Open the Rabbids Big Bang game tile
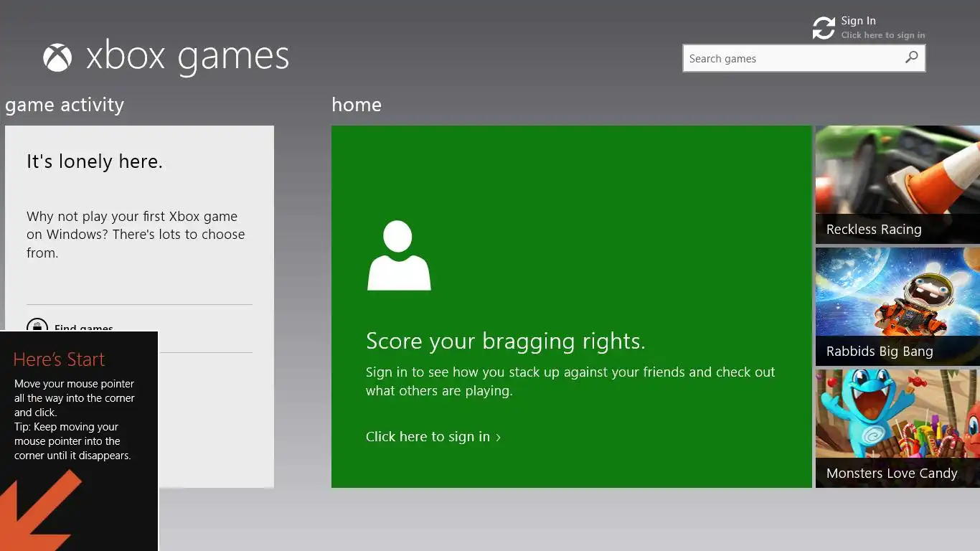 click(x=897, y=307)
